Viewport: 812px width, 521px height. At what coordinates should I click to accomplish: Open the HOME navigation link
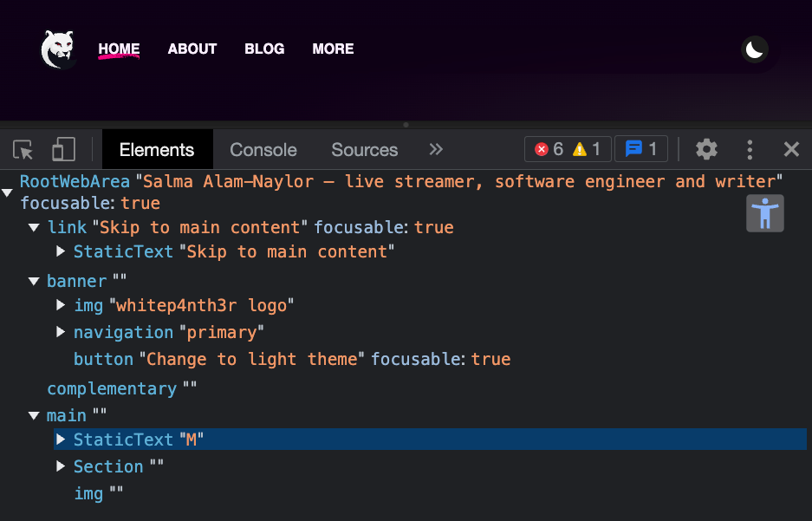(x=119, y=49)
